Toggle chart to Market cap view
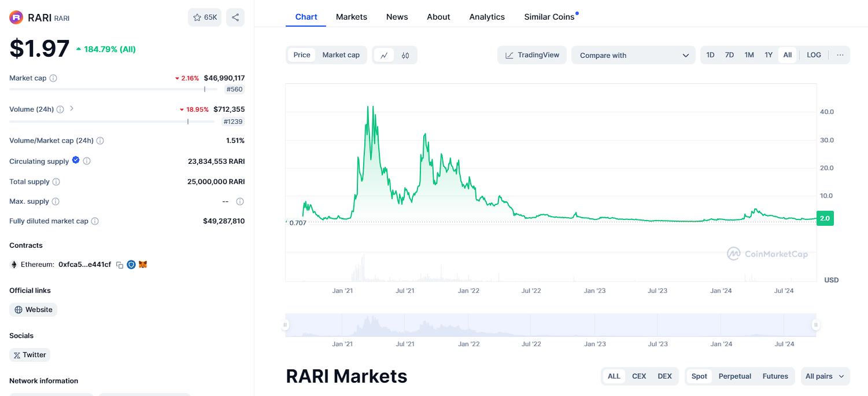 (341, 55)
